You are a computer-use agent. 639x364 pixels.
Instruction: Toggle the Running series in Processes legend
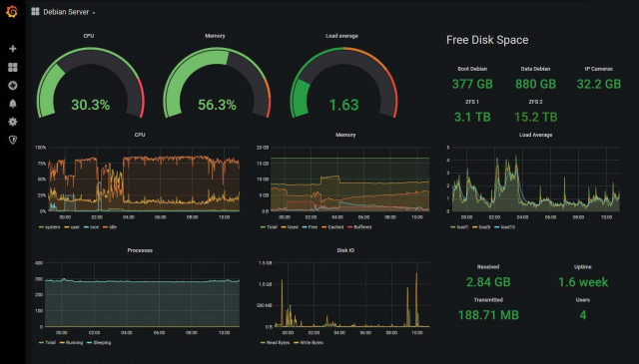(71, 343)
